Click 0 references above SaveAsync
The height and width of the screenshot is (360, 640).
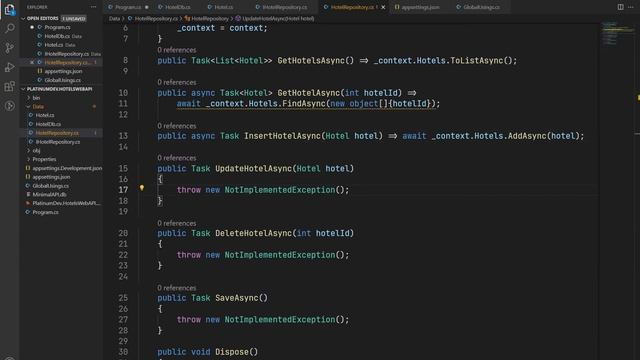[177, 288]
